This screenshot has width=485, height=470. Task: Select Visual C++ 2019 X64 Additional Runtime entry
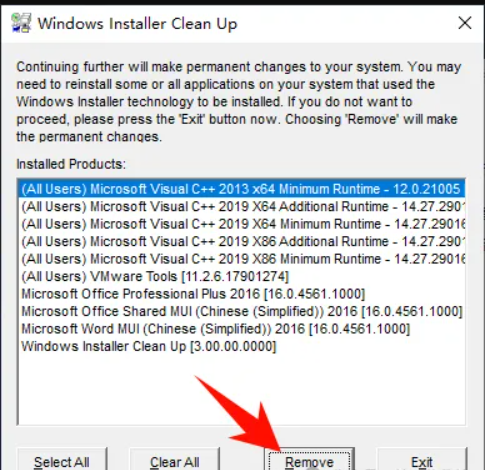click(242, 207)
